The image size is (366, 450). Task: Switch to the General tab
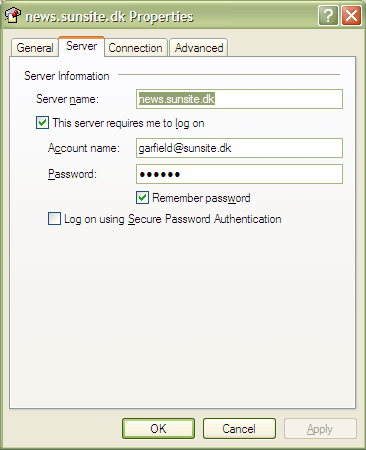point(35,48)
